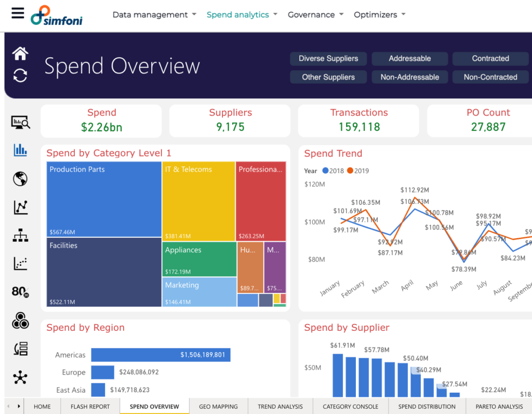Click the home icon in header

point(20,53)
